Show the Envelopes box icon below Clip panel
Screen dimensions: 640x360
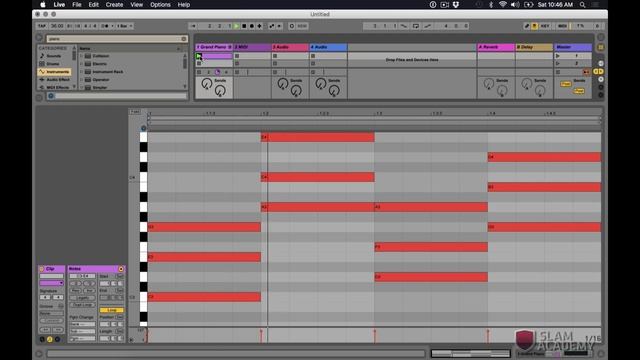(x=57, y=339)
